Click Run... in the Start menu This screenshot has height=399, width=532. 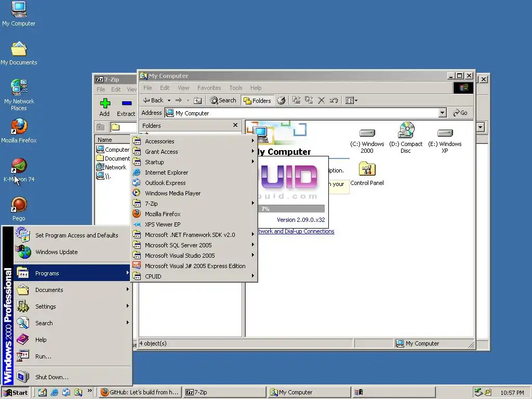[x=72, y=356]
